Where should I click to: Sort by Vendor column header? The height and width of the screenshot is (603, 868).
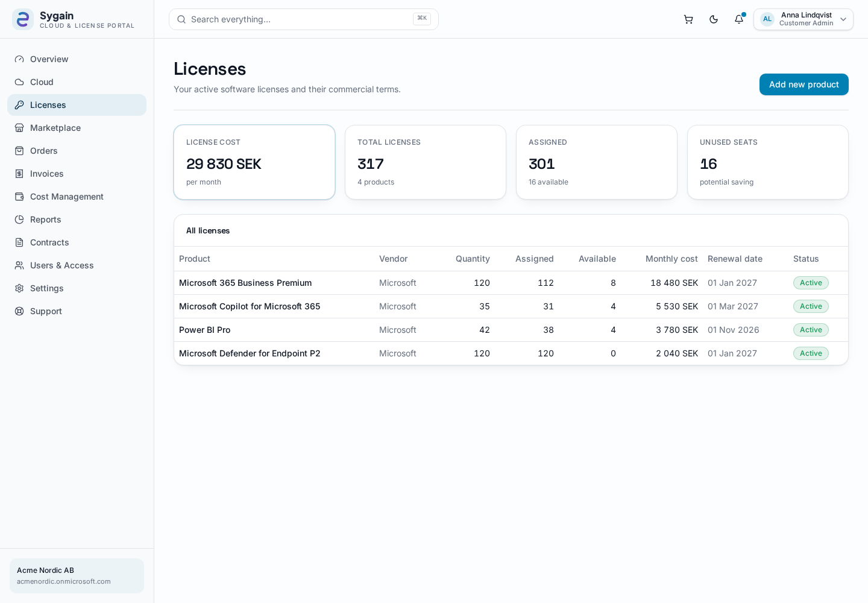pyautogui.click(x=394, y=259)
